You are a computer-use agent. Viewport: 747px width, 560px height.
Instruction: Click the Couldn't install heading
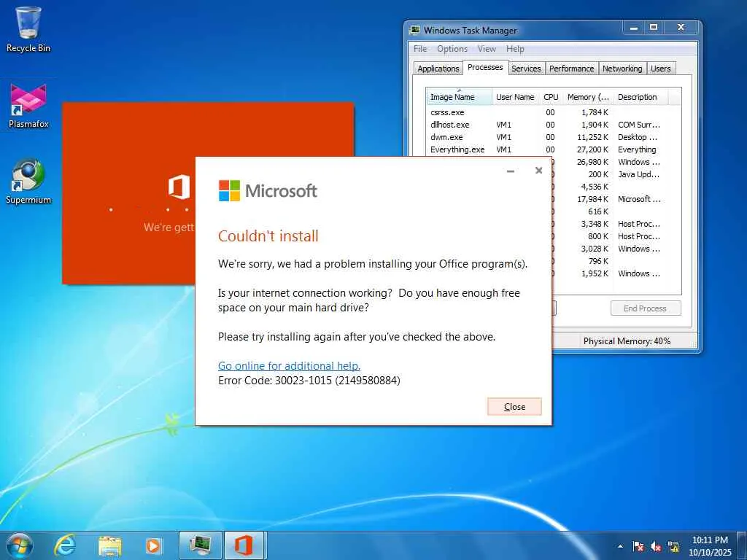(x=268, y=236)
